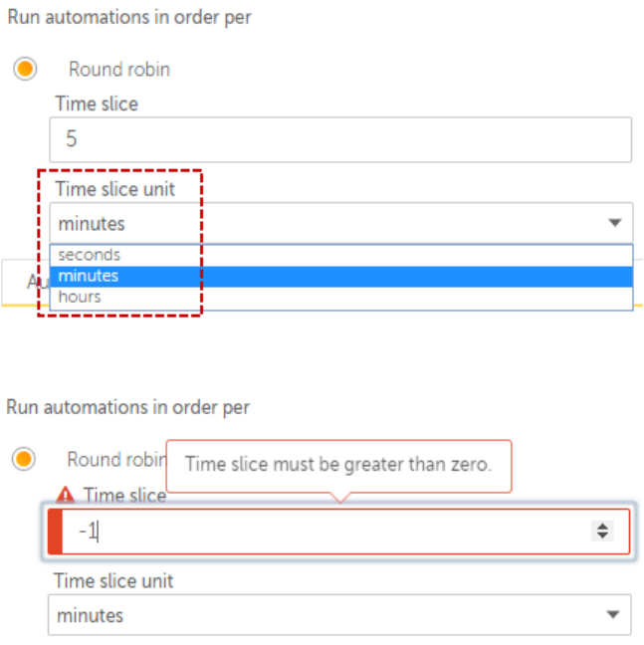Select the upper Round robin radio button

pyautogui.click(x=25, y=70)
